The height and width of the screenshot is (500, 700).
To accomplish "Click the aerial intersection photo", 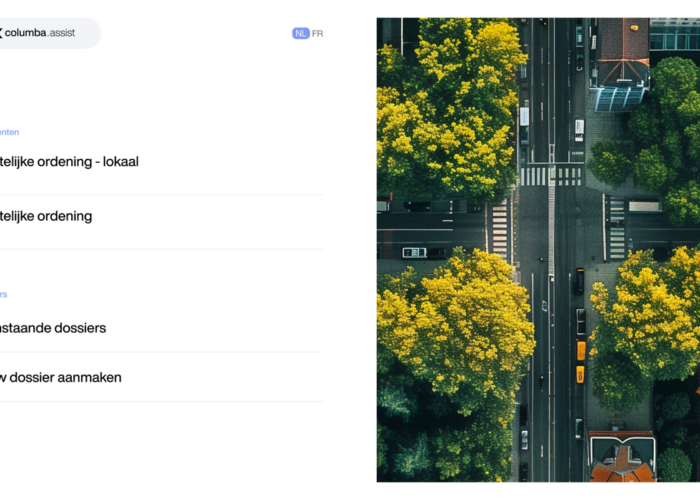I will click(x=538, y=250).
